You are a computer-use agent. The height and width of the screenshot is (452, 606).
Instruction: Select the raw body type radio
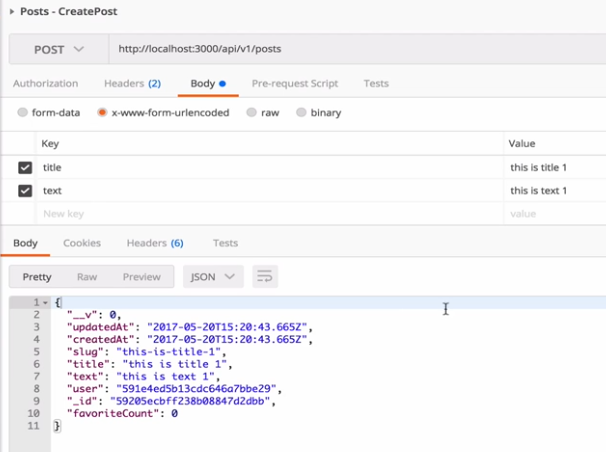[251, 113]
